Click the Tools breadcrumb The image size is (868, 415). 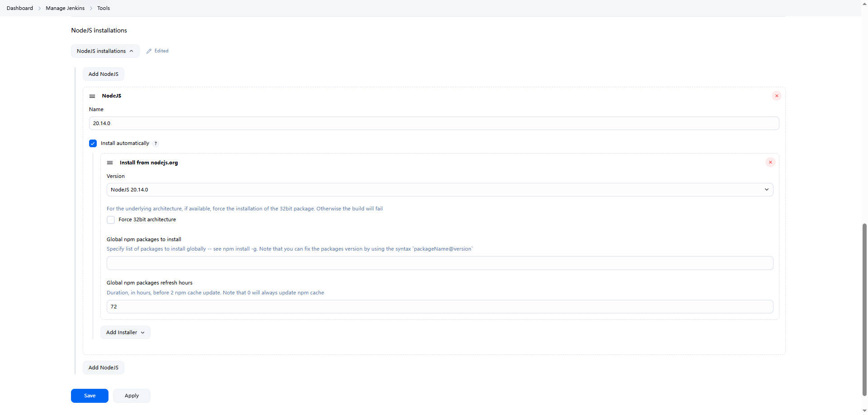click(x=104, y=8)
